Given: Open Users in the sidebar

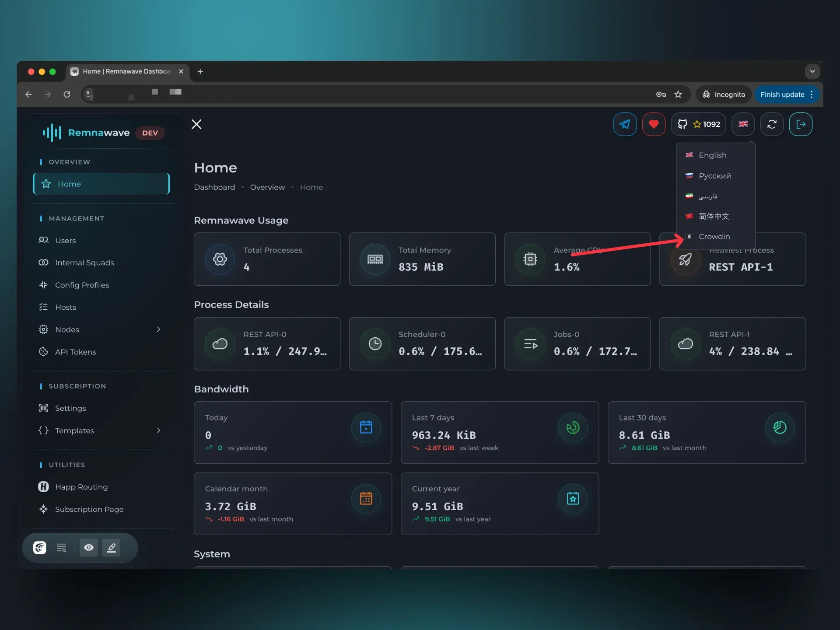Looking at the screenshot, I should pos(65,240).
